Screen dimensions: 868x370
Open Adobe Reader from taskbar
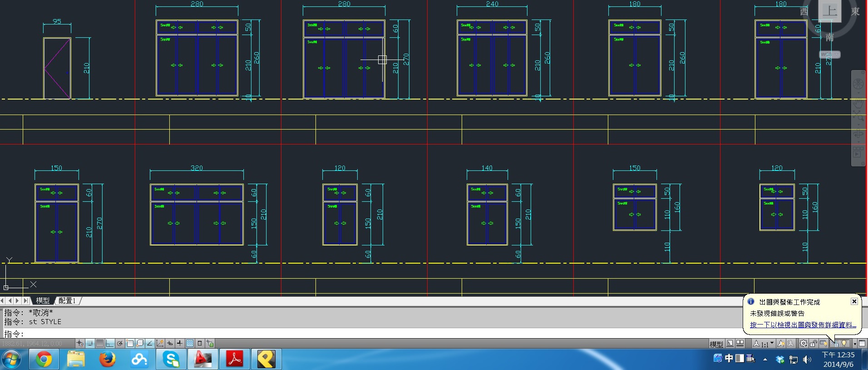tap(235, 360)
